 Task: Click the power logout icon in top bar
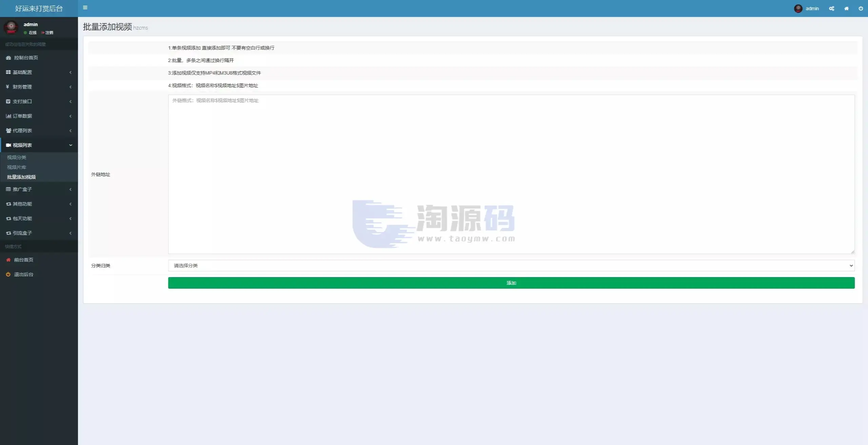[x=861, y=8]
